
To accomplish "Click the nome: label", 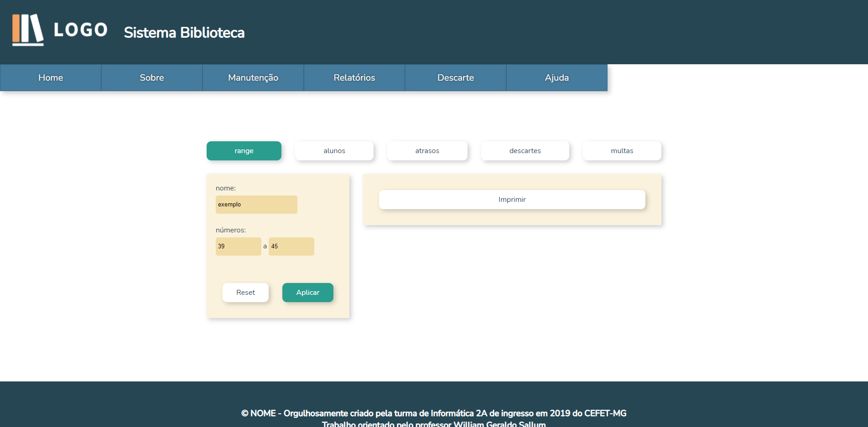I will pos(226,188).
